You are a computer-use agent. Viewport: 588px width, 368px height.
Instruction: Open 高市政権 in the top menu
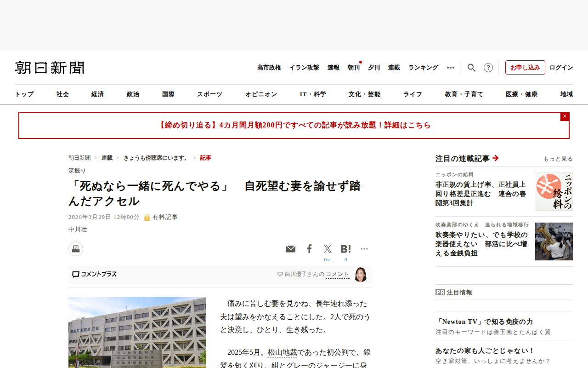click(269, 68)
